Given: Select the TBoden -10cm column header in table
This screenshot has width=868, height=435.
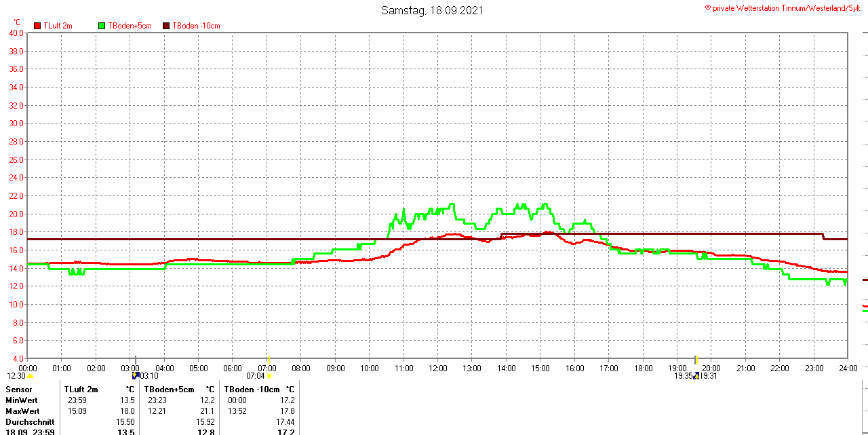Looking at the screenshot, I should click(x=251, y=390).
